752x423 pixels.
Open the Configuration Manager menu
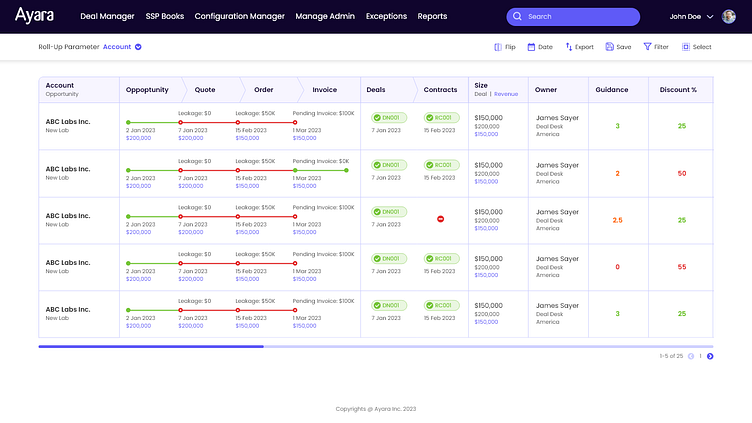[x=239, y=17]
